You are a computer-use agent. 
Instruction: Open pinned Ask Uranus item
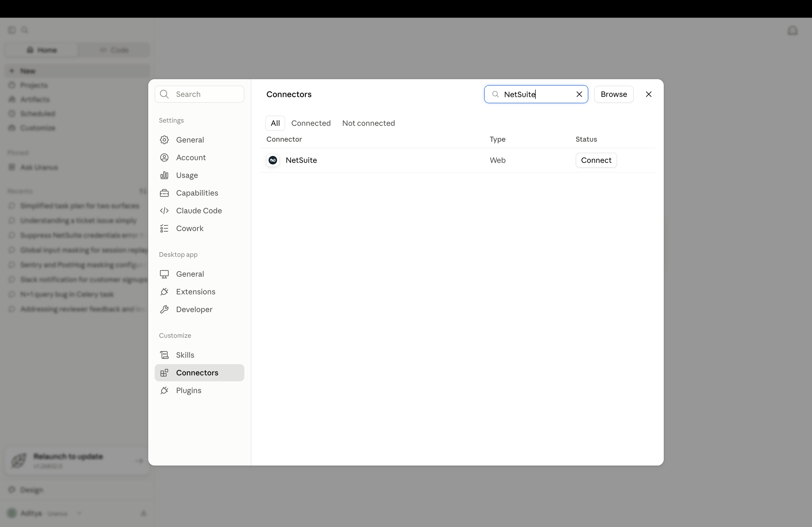point(77,167)
